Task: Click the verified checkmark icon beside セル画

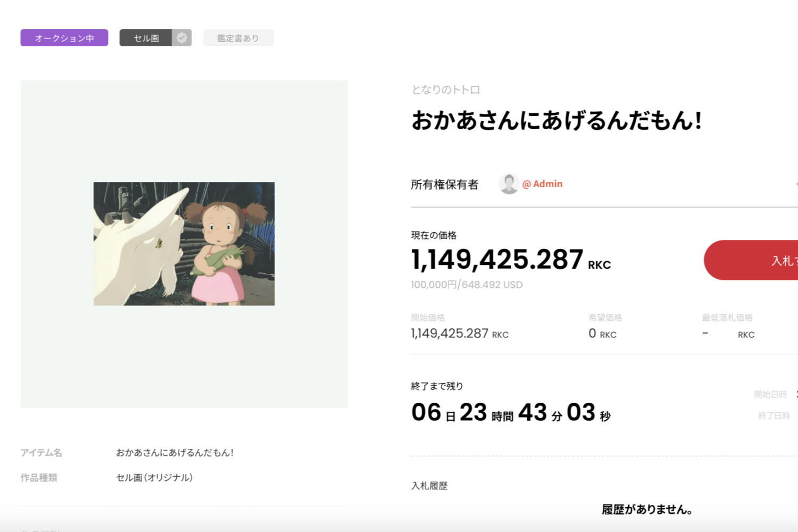Action: pyautogui.click(x=181, y=38)
